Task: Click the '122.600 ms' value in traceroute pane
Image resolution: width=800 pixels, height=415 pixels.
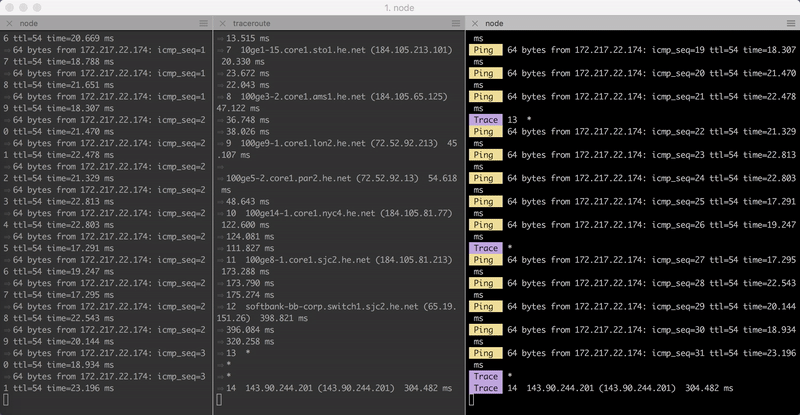Action: point(245,225)
